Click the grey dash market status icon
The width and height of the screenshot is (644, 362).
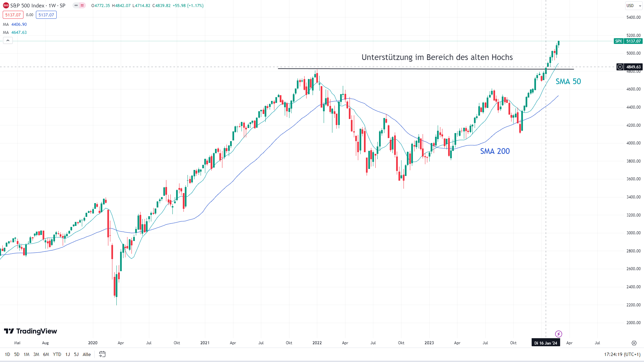click(x=76, y=5)
